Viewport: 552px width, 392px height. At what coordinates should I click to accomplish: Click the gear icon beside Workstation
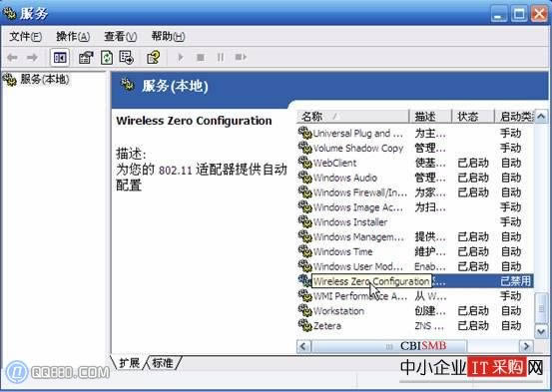tap(304, 310)
